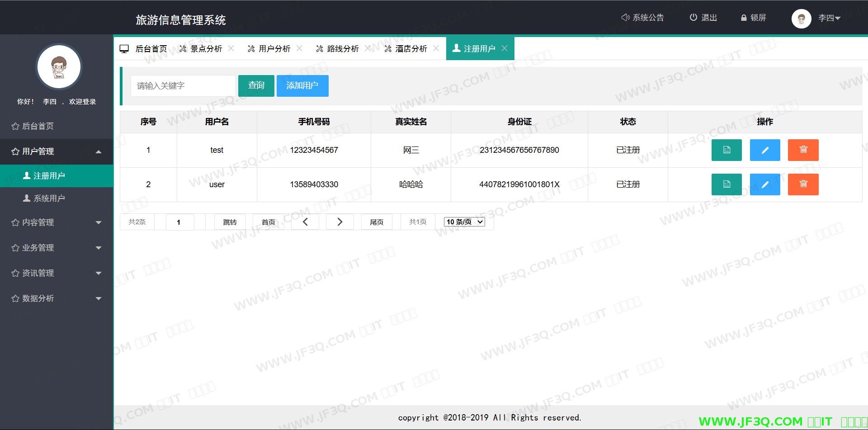The image size is (868, 430).
Task: Click 锁屏 lock screen in header
Action: tap(753, 18)
